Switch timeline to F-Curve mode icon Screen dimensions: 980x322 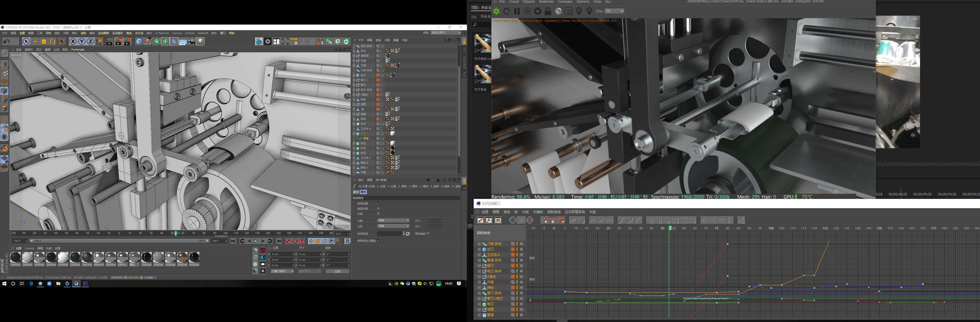coord(489,220)
